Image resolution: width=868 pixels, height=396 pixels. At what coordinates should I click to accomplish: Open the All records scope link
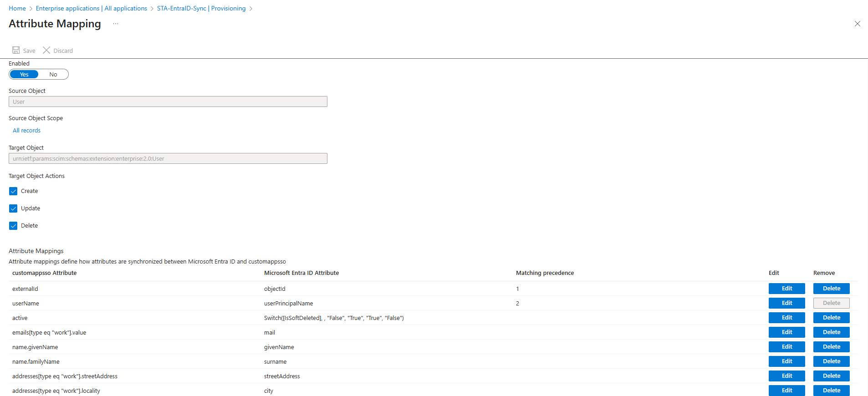(x=26, y=131)
